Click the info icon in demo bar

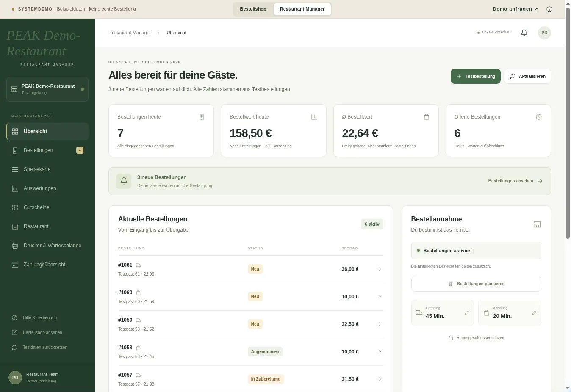tap(549, 9)
